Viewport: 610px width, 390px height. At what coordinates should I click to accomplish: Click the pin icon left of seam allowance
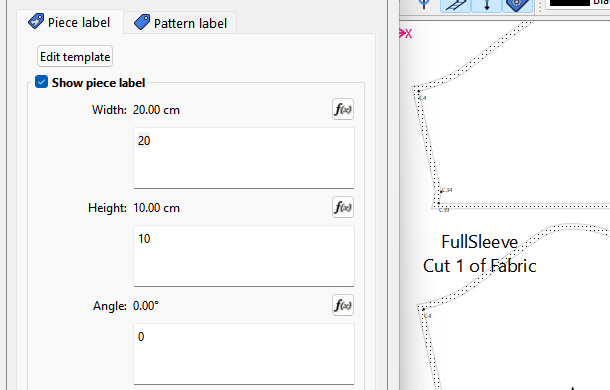click(424, 5)
